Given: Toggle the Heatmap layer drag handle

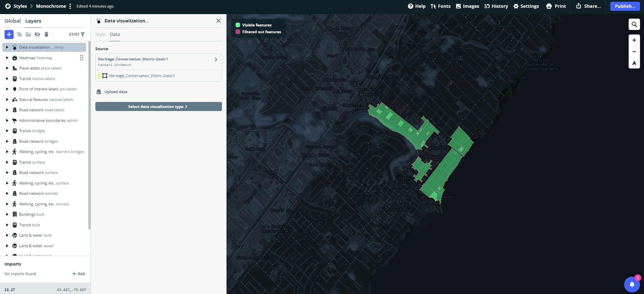Looking at the screenshot, I should tap(81, 58).
